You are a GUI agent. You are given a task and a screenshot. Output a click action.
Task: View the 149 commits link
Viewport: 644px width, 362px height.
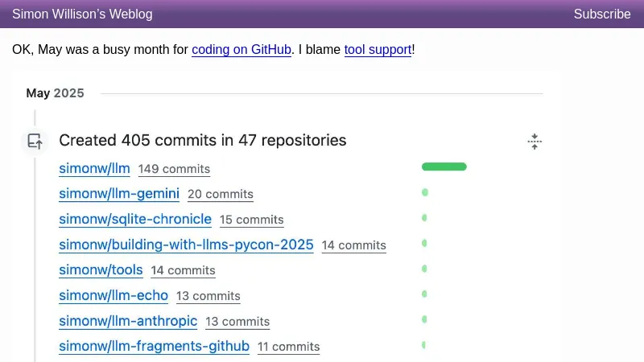click(x=174, y=169)
